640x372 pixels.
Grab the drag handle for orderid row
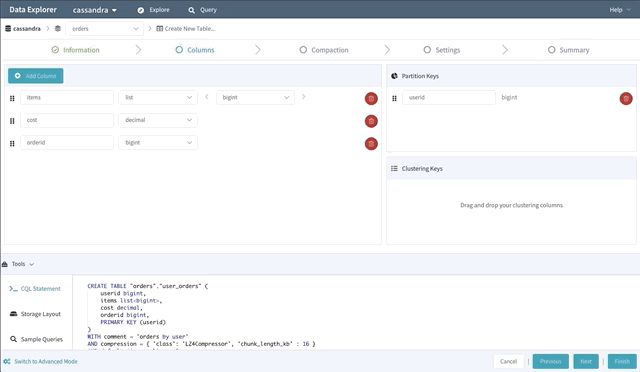pyautogui.click(x=12, y=143)
